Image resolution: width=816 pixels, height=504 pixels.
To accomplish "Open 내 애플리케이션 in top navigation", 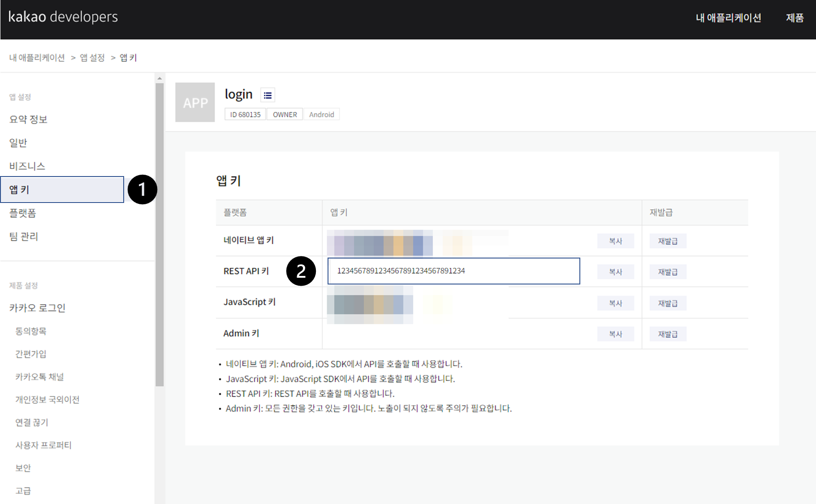I will (728, 18).
